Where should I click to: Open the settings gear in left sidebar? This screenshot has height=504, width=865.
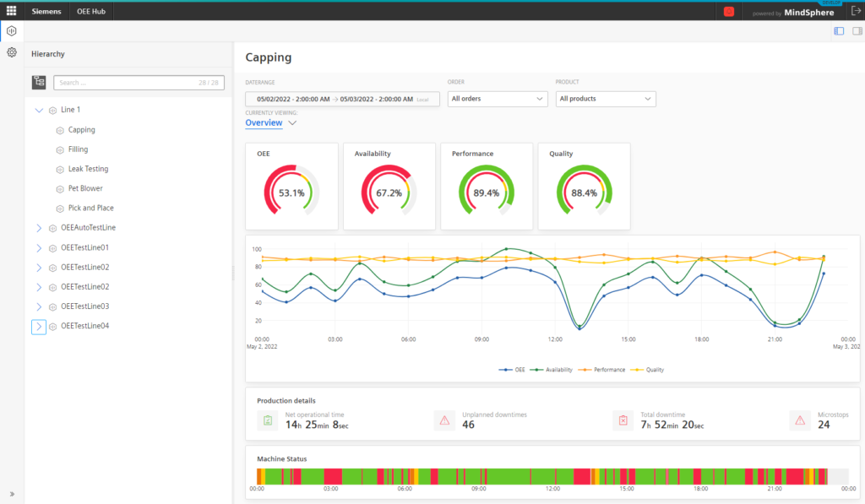[x=12, y=52]
